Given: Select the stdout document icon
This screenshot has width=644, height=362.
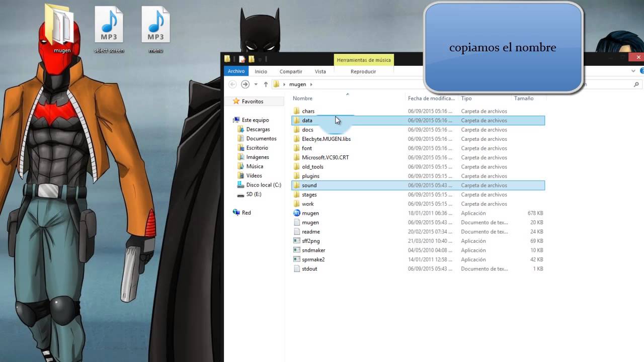Looking at the screenshot, I should click(297, 269).
